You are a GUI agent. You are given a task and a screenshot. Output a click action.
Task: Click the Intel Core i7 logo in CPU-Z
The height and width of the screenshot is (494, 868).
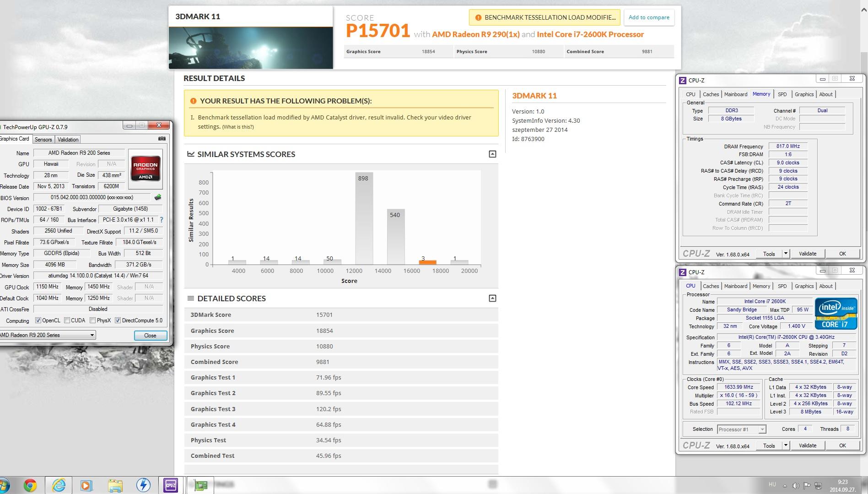(x=836, y=314)
